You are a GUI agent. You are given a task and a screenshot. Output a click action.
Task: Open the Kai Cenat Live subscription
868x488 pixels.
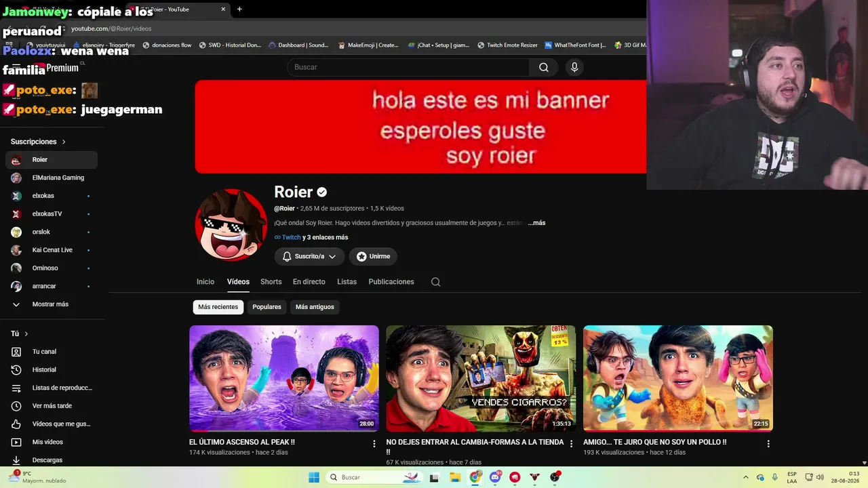pyautogui.click(x=52, y=250)
